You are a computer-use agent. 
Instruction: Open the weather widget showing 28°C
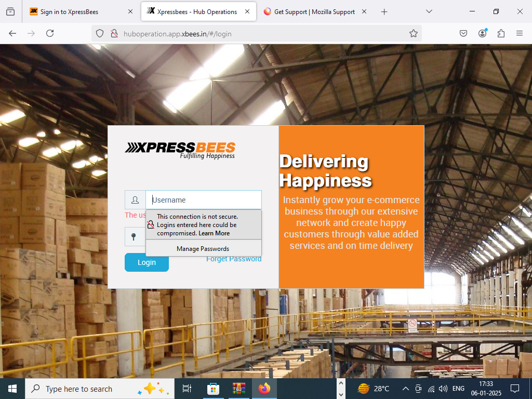click(374, 389)
